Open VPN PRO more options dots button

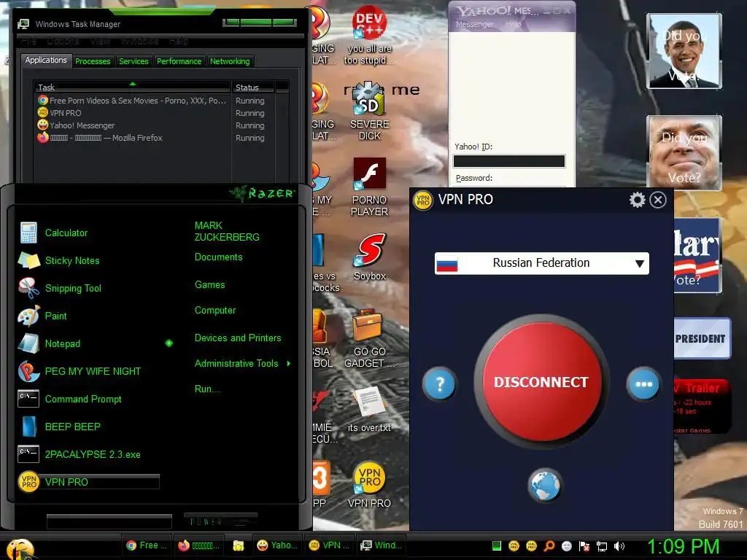(643, 384)
